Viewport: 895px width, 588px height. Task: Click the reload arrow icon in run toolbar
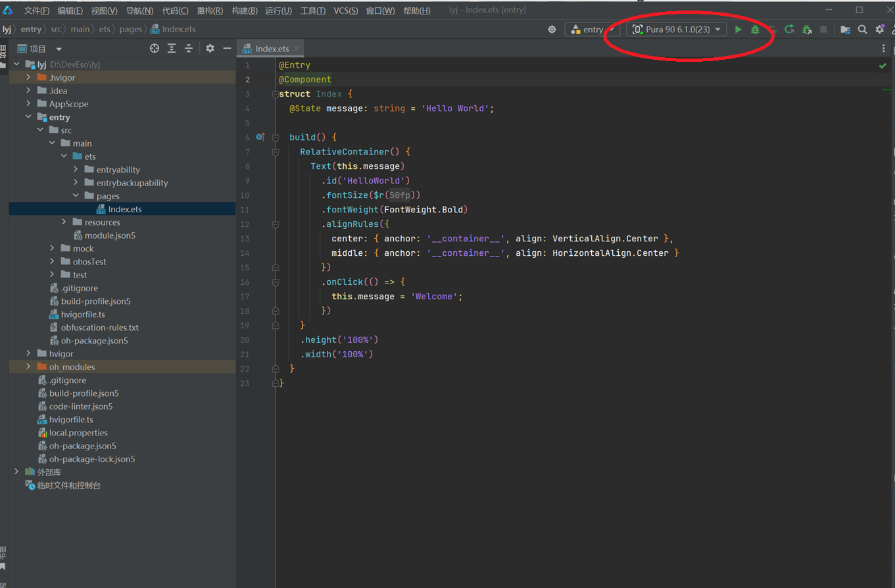tap(789, 30)
